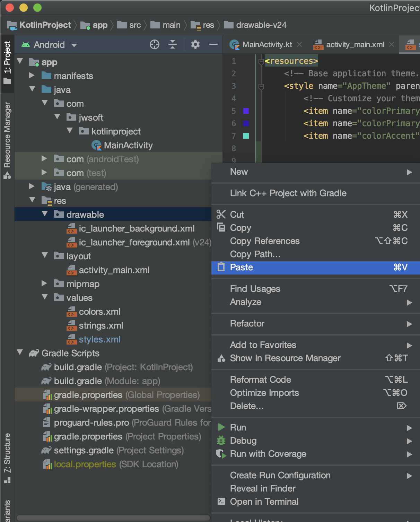Click the Project panel horizontal scrollbar
420x522 pixels.
coord(113,517)
